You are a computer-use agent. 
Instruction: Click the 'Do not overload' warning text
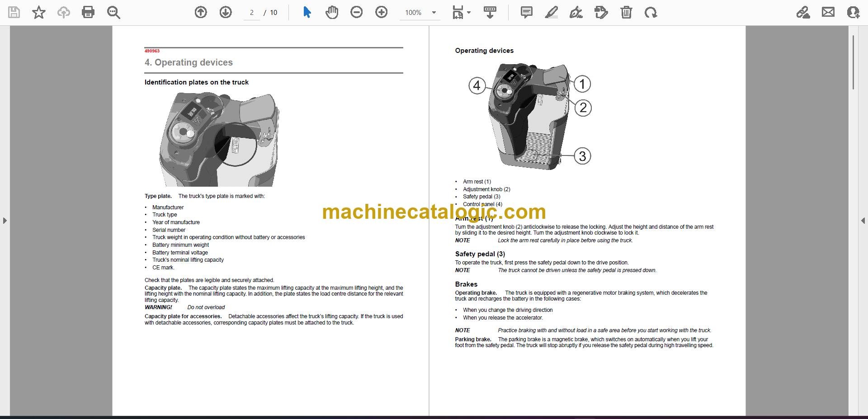[206, 307]
